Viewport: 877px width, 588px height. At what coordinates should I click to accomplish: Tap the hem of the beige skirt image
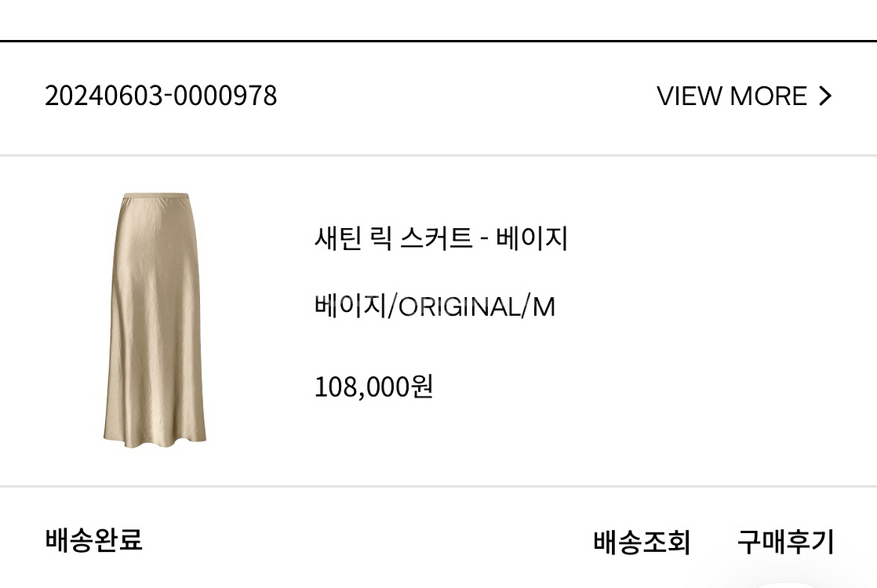[x=155, y=441]
